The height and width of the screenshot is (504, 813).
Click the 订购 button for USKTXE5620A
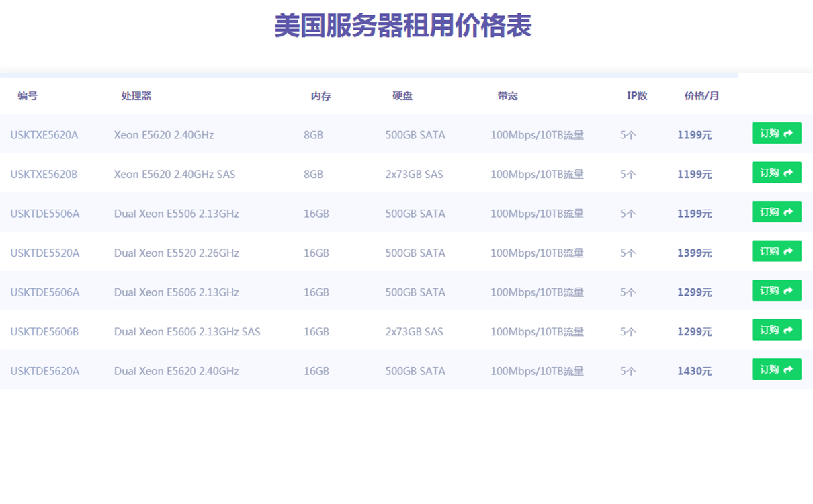(x=776, y=134)
